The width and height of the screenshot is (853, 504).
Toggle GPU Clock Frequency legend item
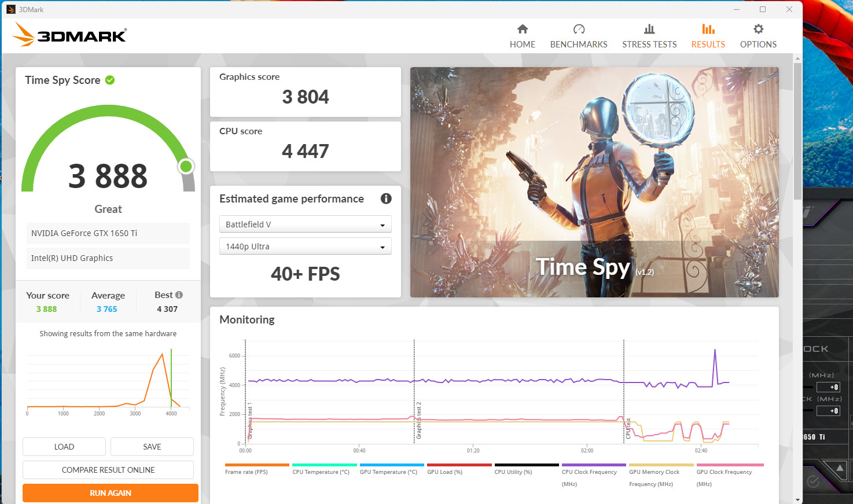click(x=730, y=476)
